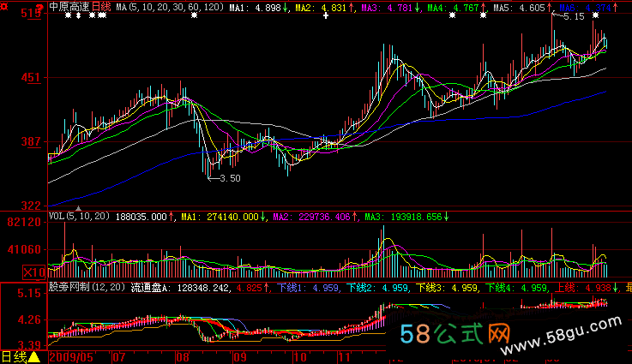Click the red X10 volume multiplier box
The height and width of the screenshot is (364, 632).
[33, 272]
